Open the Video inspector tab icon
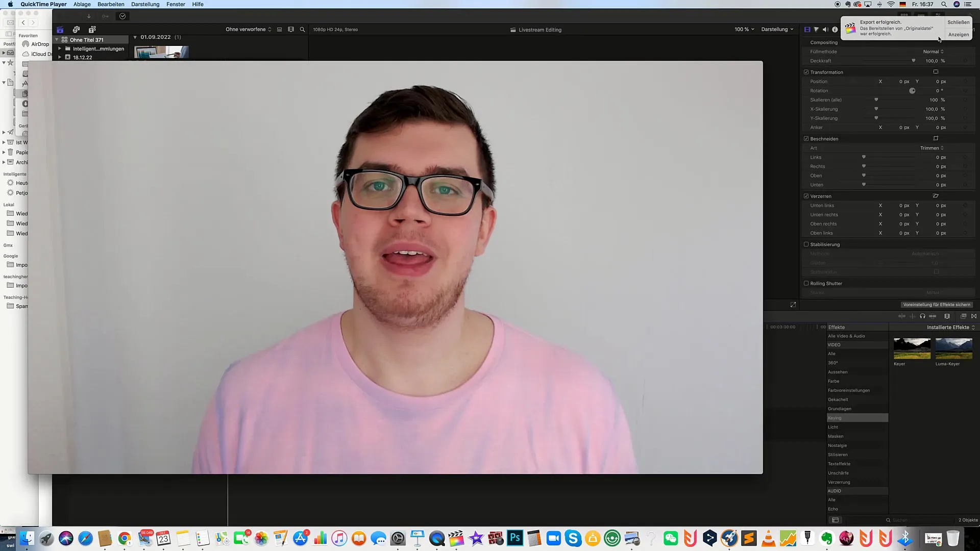 coord(807,30)
